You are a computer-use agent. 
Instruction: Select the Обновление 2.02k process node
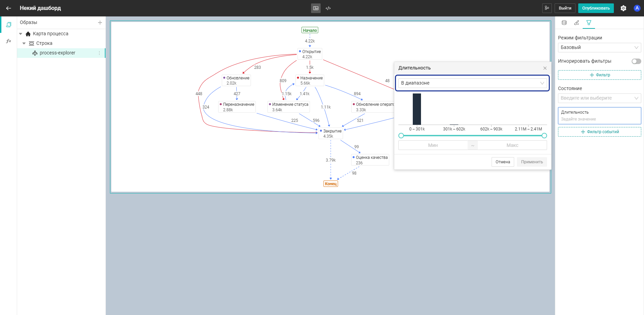pos(236,80)
